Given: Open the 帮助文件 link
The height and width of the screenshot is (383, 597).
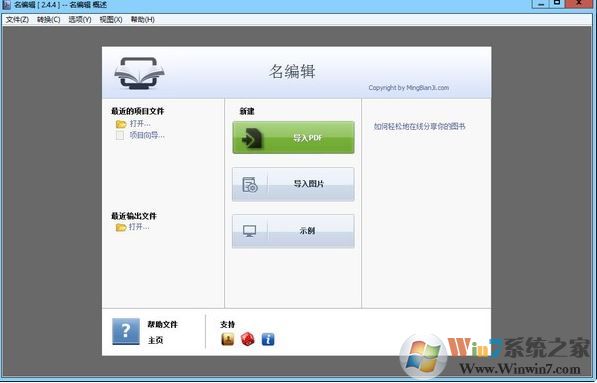Looking at the screenshot, I should click(x=163, y=324).
